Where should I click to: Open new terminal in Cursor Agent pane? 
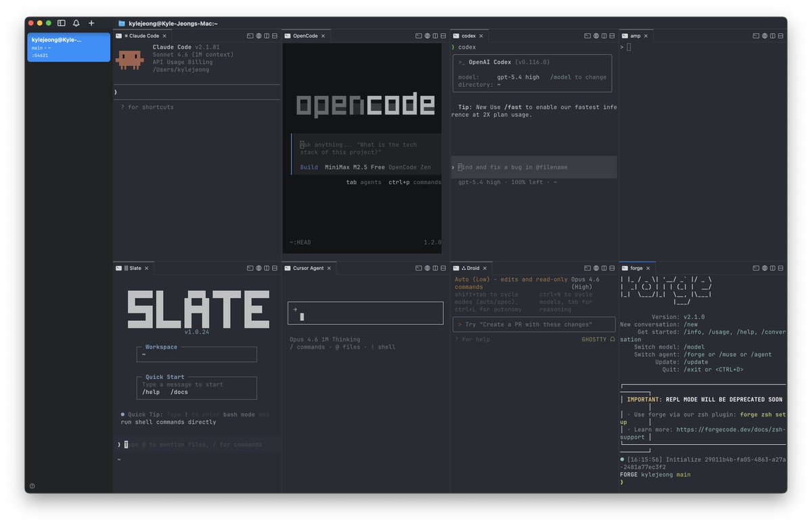[419, 268]
